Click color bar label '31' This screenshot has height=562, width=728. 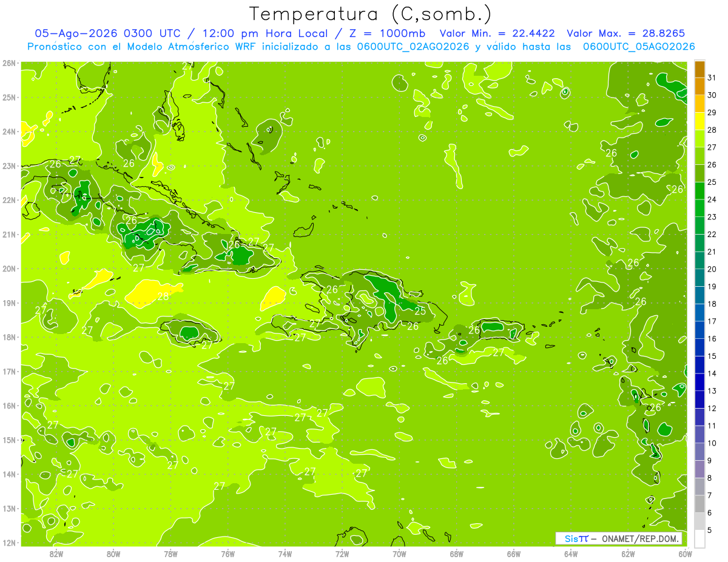(712, 78)
